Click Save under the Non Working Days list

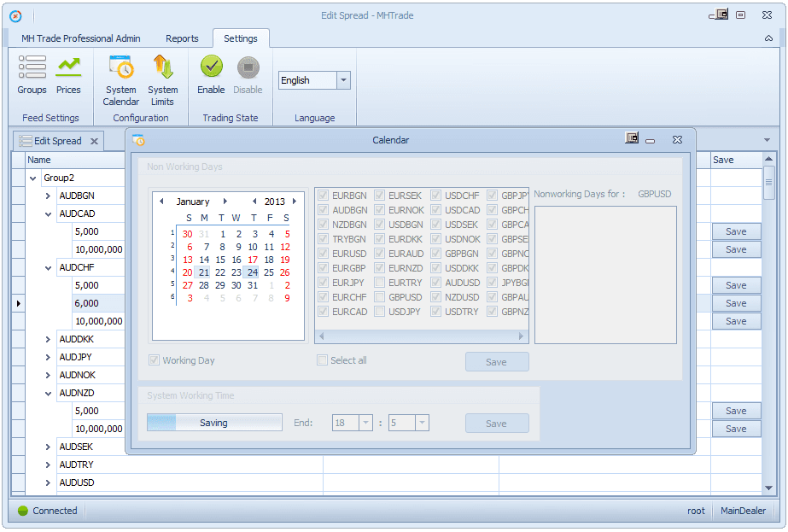coord(497,362)
